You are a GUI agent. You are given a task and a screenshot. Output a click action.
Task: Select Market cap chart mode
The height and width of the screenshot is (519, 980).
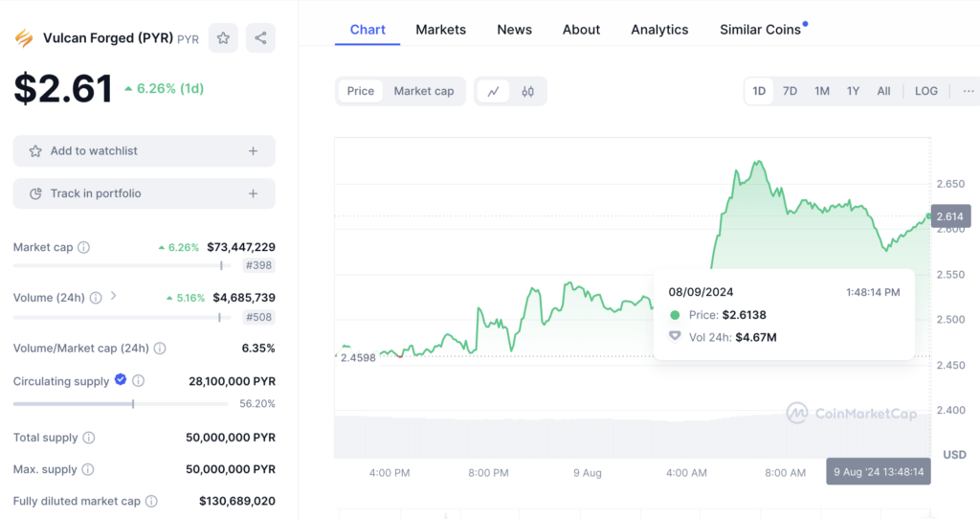pos(424,91)
